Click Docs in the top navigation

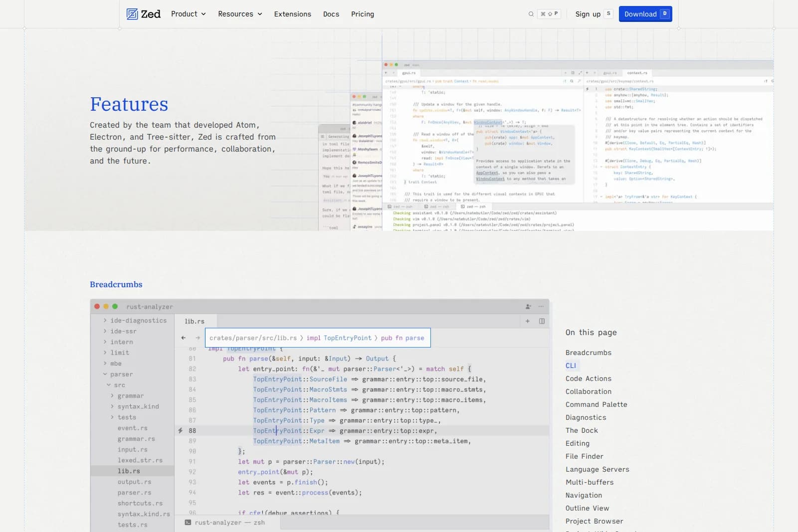(331, 14)
